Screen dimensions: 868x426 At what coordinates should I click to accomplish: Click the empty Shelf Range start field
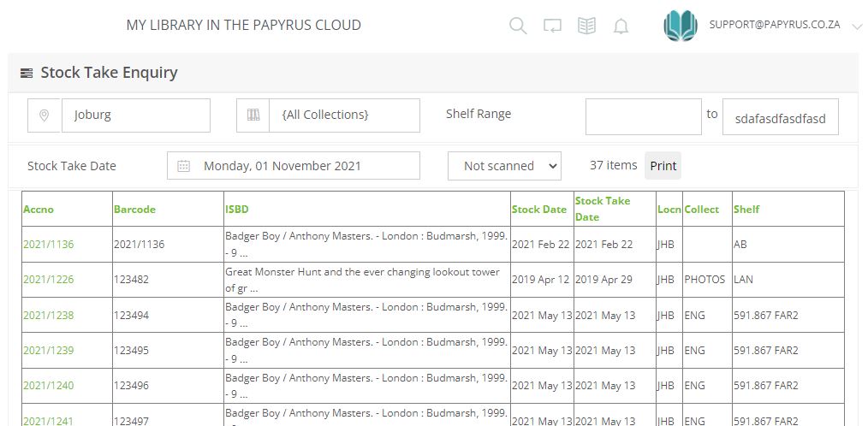pyautogui.click(x=643, y=117)
